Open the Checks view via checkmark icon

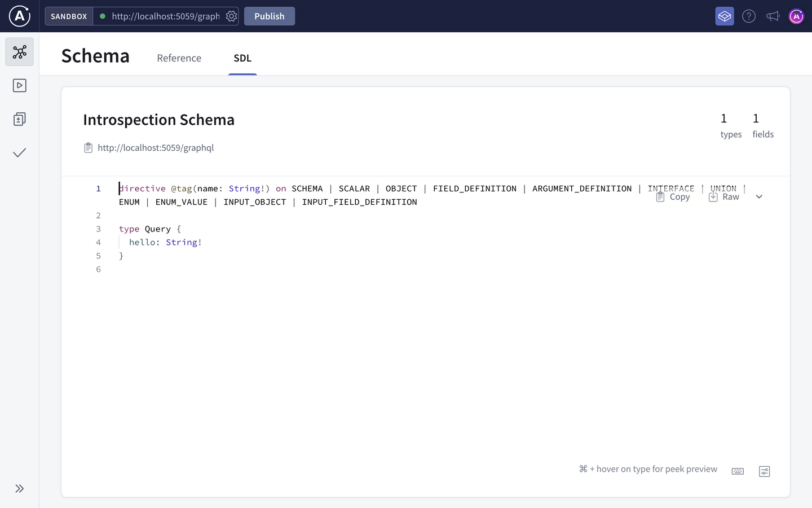click(19, 152)
